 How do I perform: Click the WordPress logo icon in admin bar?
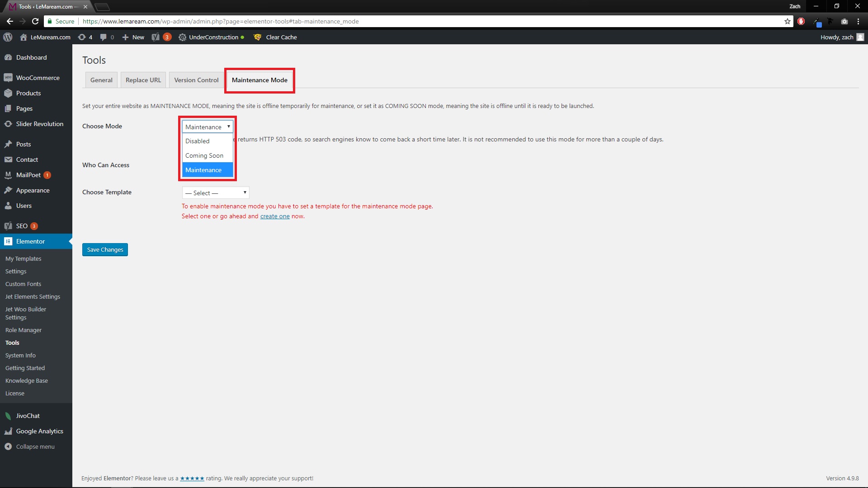coord(8,37)
